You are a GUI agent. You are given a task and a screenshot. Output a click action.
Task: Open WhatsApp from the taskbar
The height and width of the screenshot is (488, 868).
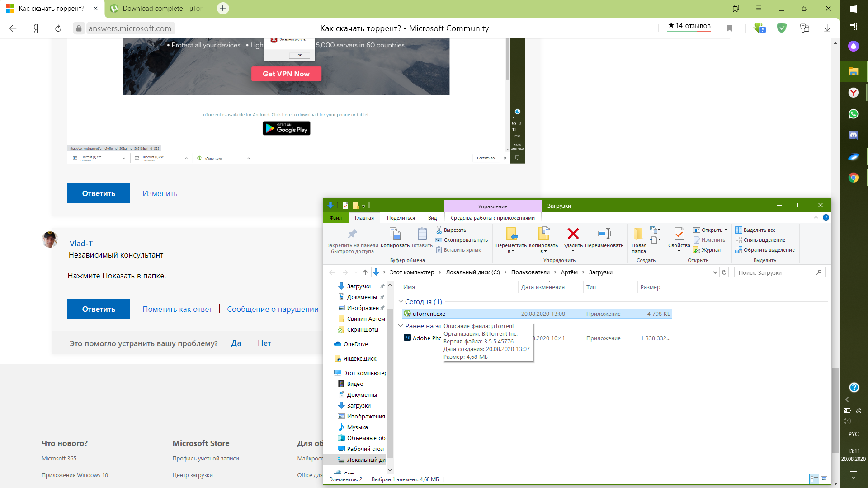click(853, 114)
